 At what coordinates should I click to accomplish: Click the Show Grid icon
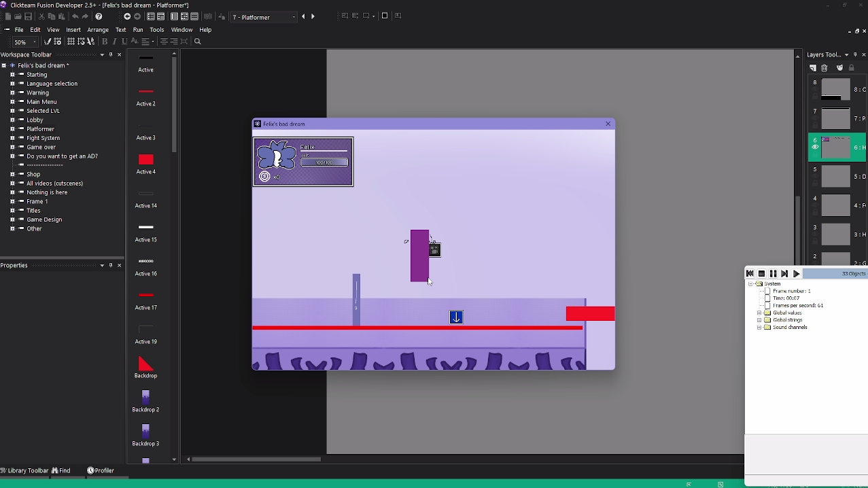pos(71,41)
